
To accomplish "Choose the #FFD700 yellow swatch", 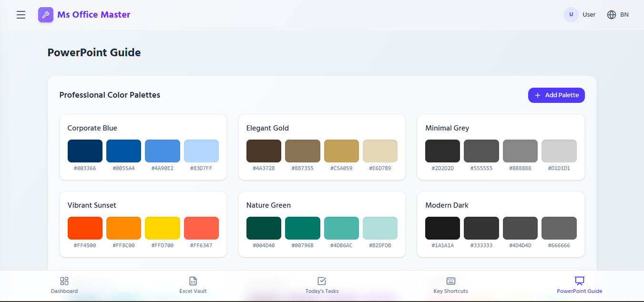I will 163,228.
